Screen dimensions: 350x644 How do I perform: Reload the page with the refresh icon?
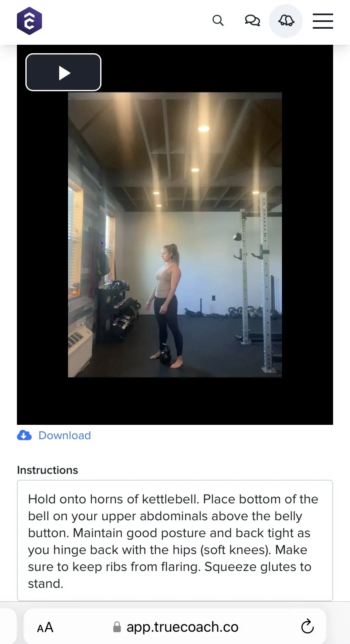pos(307,627)
